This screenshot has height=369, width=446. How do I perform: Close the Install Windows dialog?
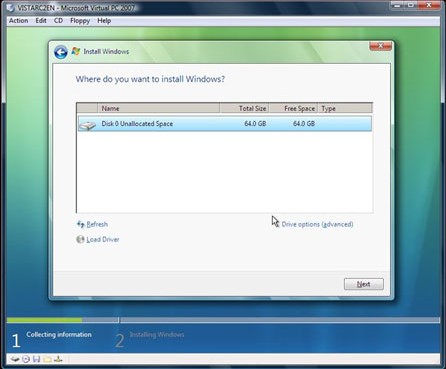point(380,46)
